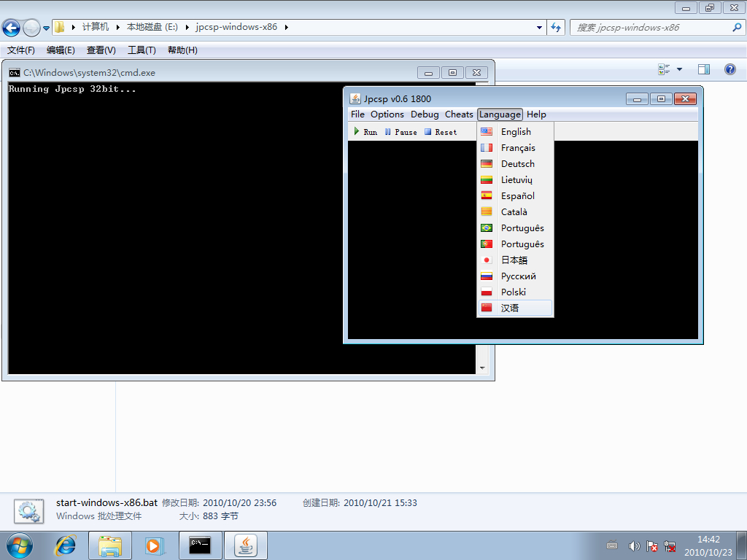Image resolution: width=747 pixels, height=560 pixels.
Task: Open Windows Media Player from taskbar
Action: (x=155, y=545)
